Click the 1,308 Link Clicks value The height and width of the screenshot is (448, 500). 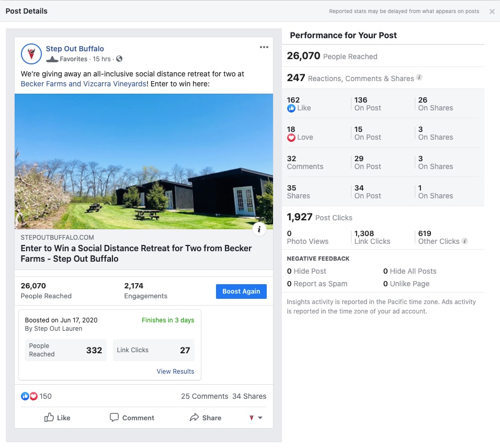tap(372, 237)
